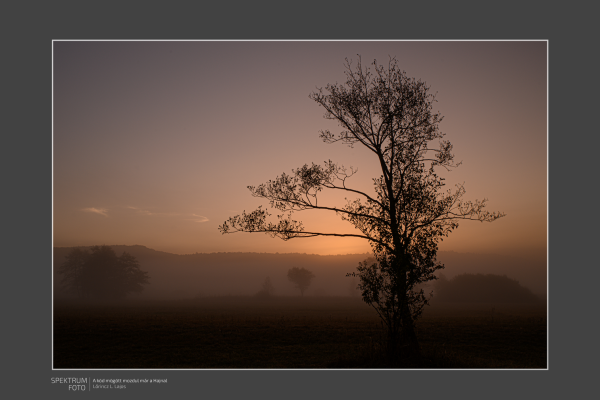
Task: Click the gray frame above the photo
Action: (300, 20)
